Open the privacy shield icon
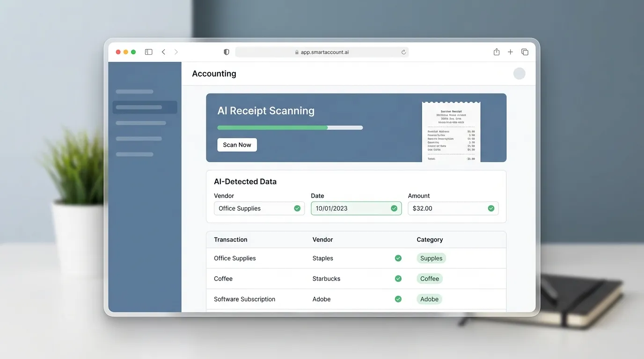 [x=227, y=52]
